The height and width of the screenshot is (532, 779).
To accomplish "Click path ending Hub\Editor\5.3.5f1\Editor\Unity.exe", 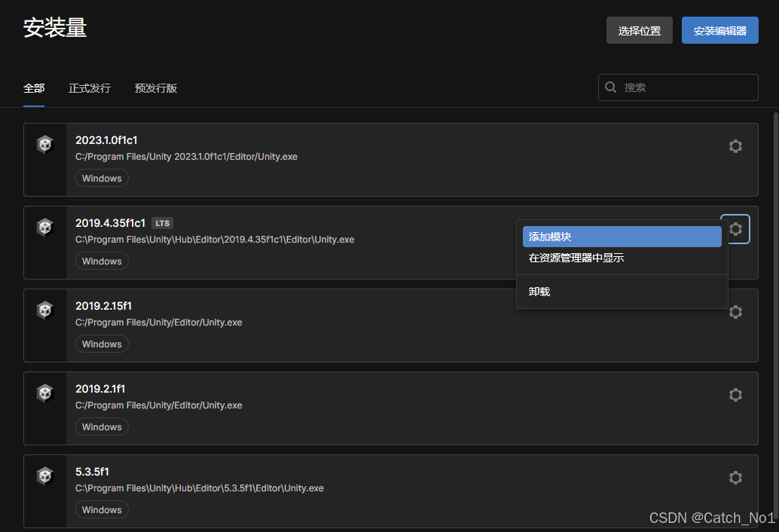I will (x=199, y=489).
